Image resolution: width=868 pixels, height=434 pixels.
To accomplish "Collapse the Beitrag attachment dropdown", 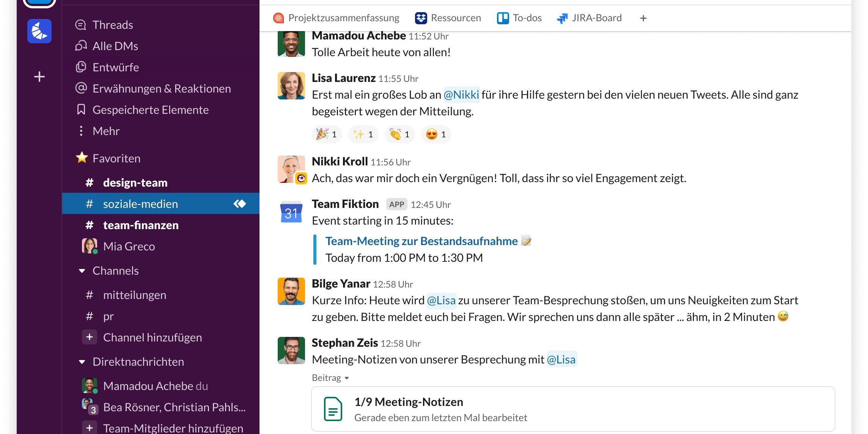I will coord(346,378).
